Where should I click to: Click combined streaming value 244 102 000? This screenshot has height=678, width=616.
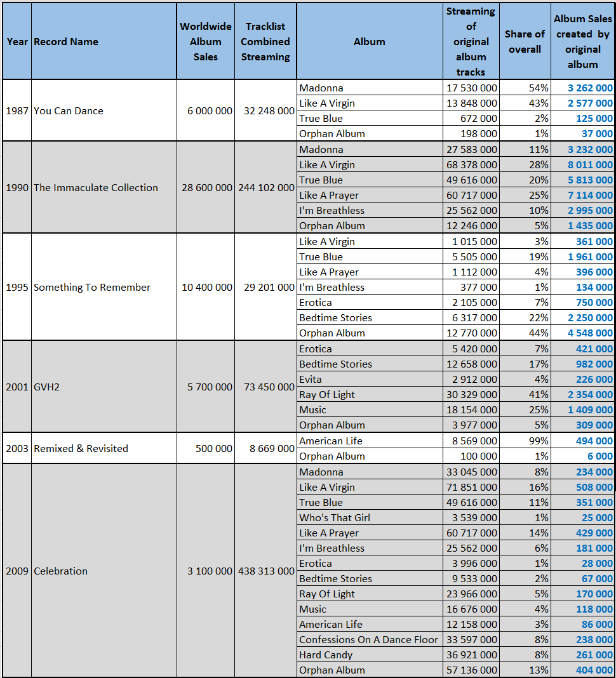click(267, 188)
